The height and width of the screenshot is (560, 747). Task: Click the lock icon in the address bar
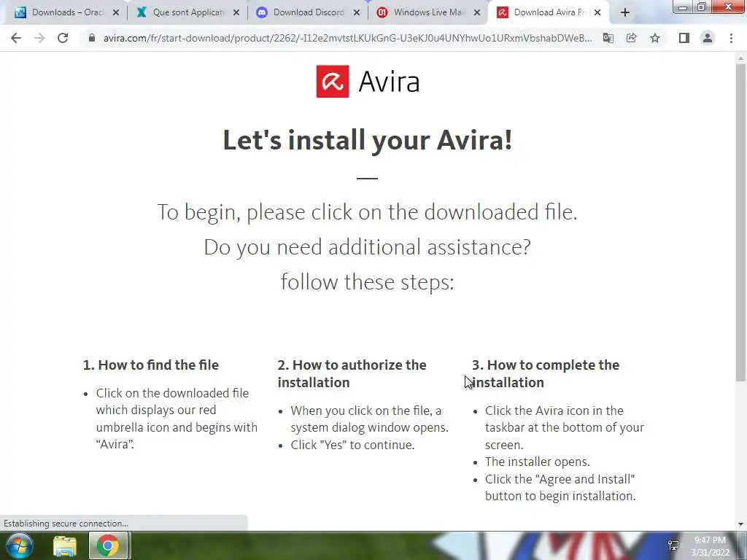[x=92, y=38]
